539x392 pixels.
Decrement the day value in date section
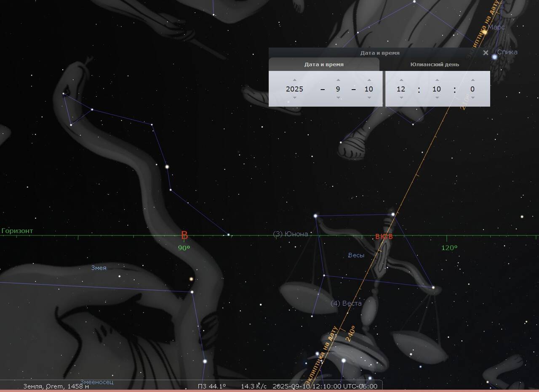369,98
